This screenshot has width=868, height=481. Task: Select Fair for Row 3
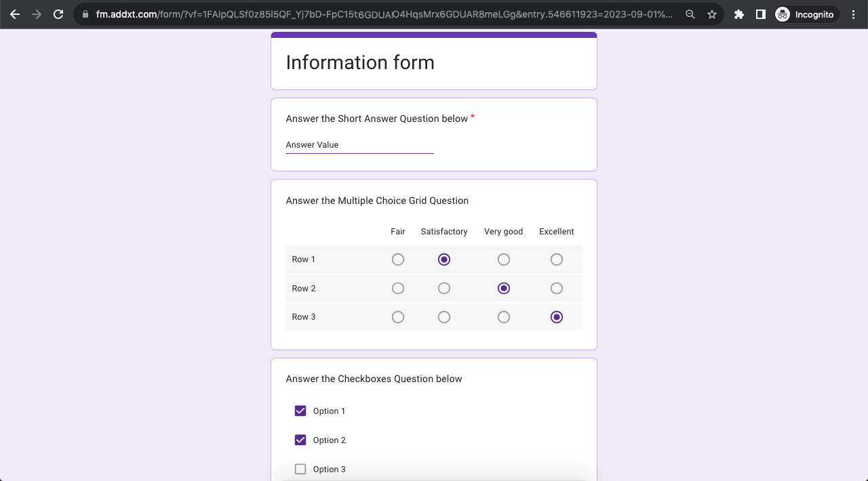pyautogui.click(x=398, y=317)
